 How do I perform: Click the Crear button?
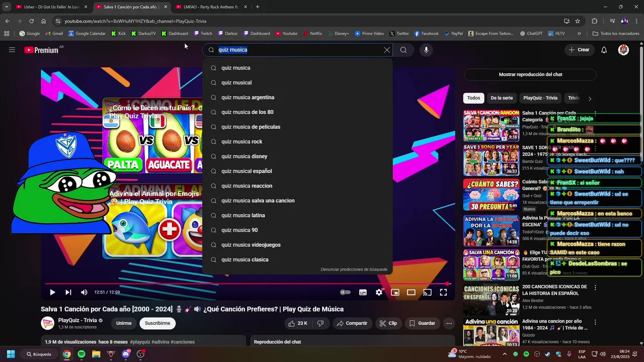coord(579,50)
